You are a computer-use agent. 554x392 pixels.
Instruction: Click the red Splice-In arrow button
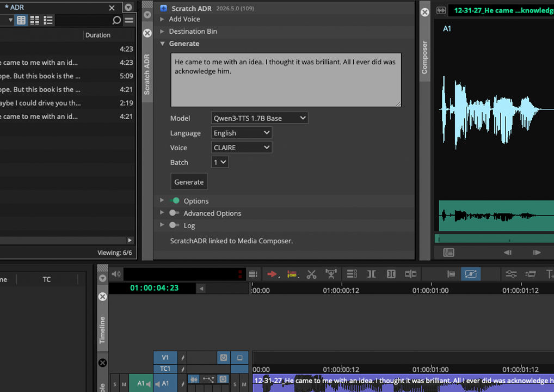tap(272, 274)
